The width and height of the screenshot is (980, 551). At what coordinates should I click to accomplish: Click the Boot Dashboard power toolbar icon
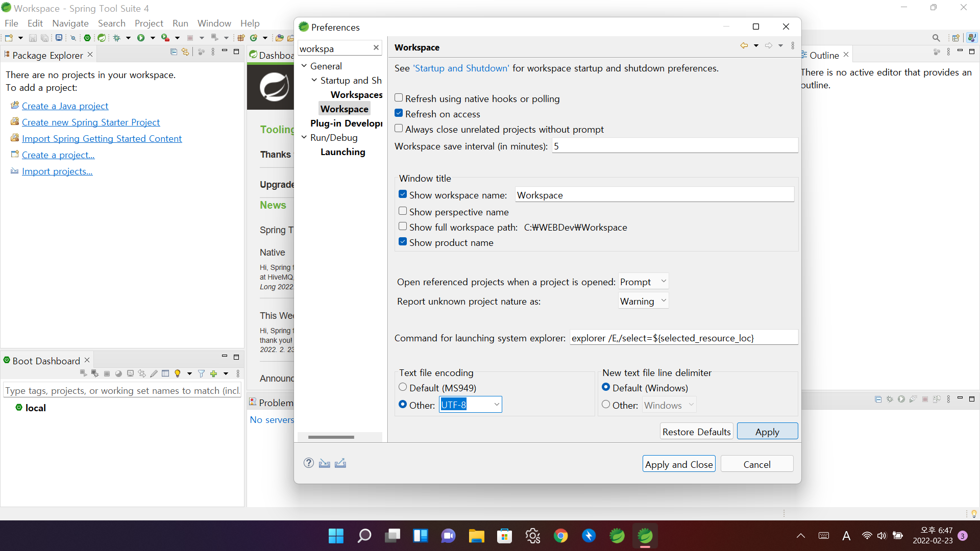87,38
